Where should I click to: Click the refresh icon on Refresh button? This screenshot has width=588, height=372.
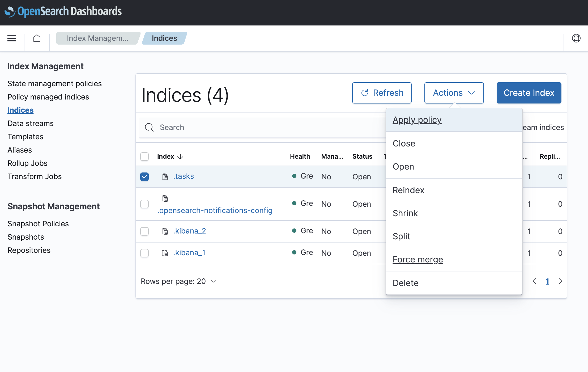point(365,92)
